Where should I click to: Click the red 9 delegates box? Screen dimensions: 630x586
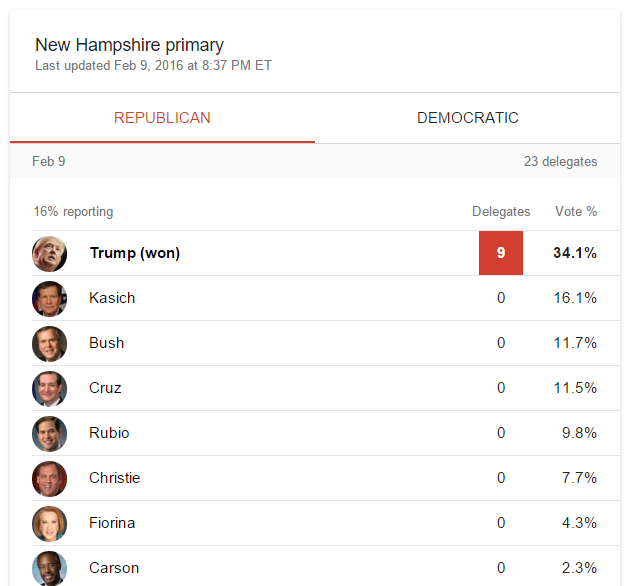pyautogui.click(x=501, y=253)
